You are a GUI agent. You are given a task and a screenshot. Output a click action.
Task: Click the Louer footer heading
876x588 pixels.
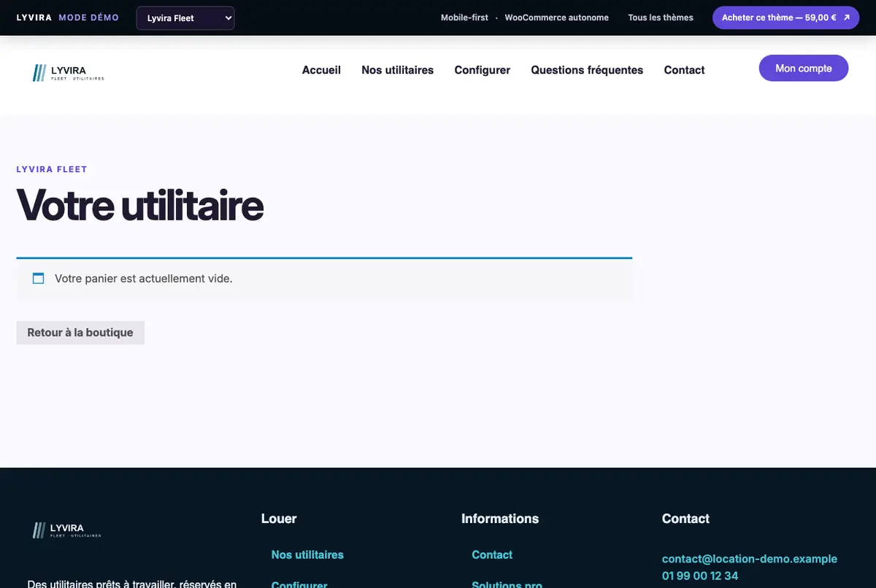(279, 519)
